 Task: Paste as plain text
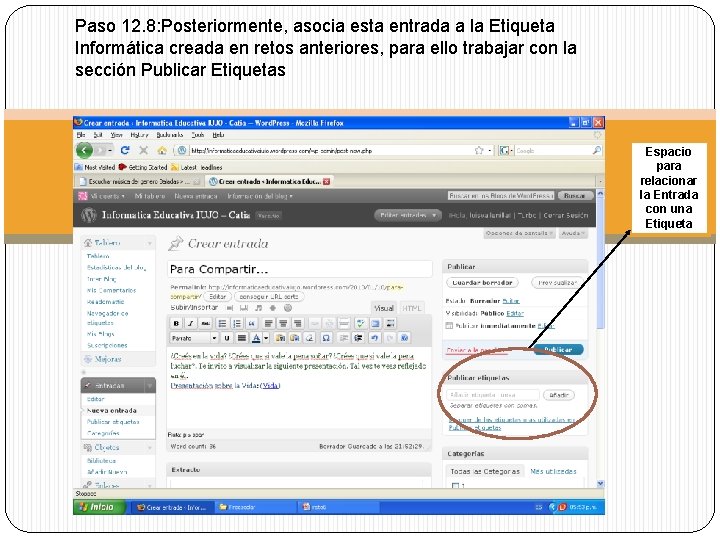tap(280, 338)
